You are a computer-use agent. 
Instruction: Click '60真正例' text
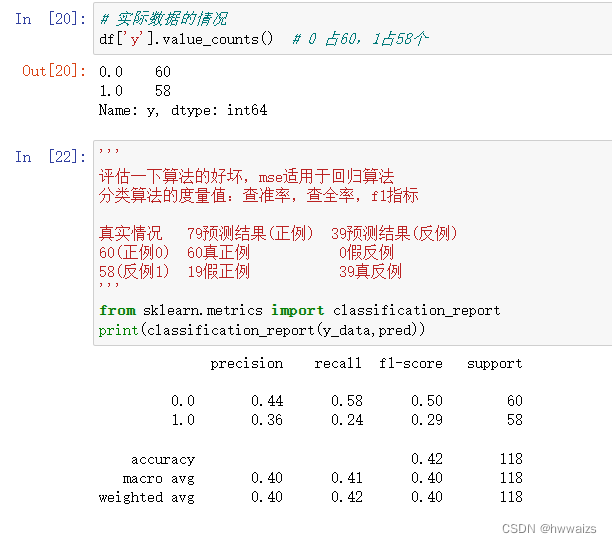[x=218, y=253]
